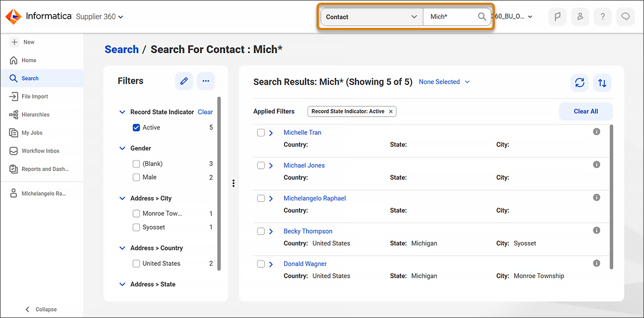Collapse the Record State Indicator filter section
Image resolution: width=644 pixels, height=318 pixels.
[x=122, y=112]
